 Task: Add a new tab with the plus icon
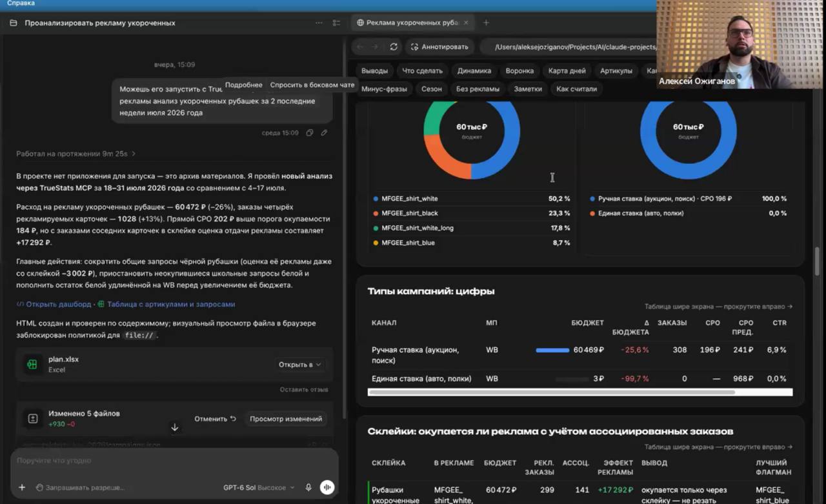coord(486,23)
